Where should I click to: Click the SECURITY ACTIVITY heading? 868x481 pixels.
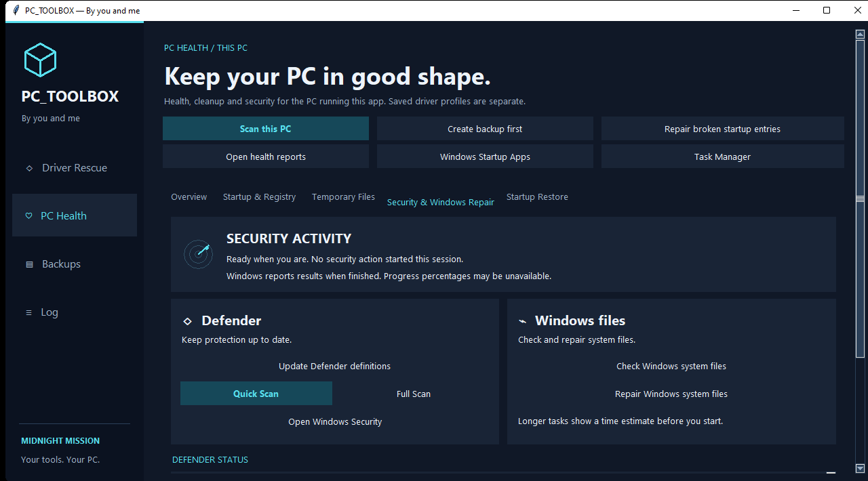coord(289,238)
